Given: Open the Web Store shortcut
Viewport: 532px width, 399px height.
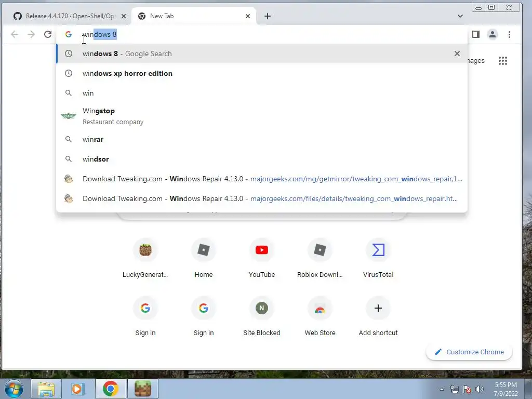Looking at the screenshot, I should 320,316.
